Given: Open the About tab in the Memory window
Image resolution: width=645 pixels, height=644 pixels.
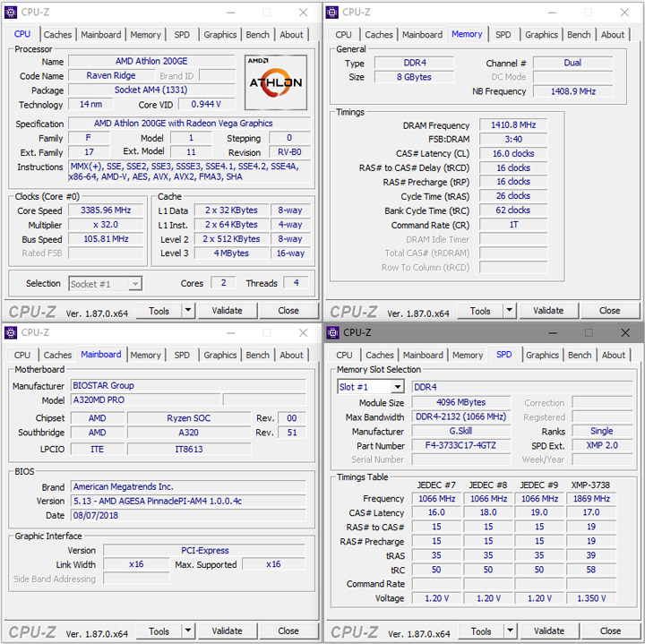Looking at the screenshot, I should point(613,35).
